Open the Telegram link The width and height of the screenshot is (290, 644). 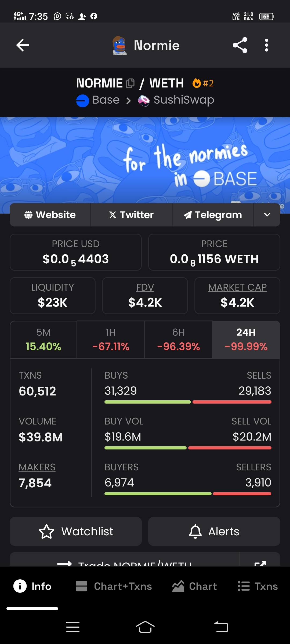pos(213,215)
